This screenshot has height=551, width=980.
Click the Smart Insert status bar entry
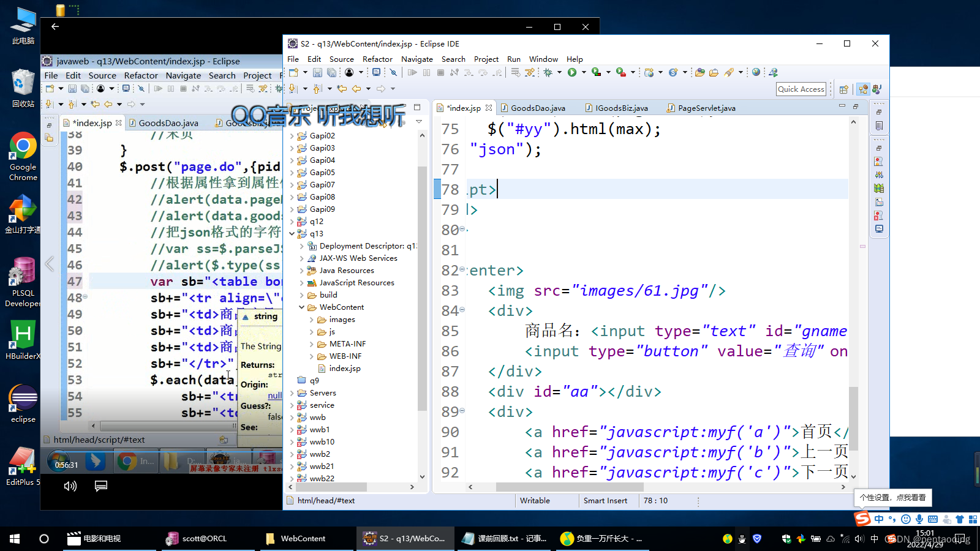(605, 501)
